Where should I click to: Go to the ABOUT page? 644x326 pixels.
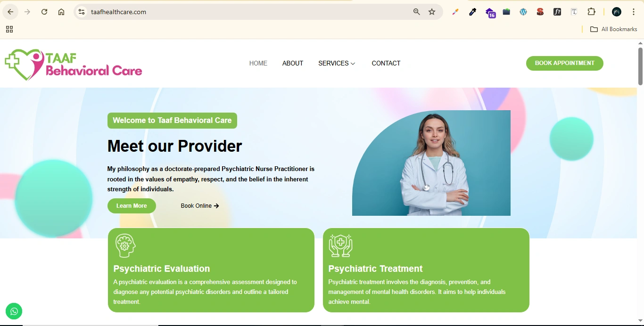[293, 63]
